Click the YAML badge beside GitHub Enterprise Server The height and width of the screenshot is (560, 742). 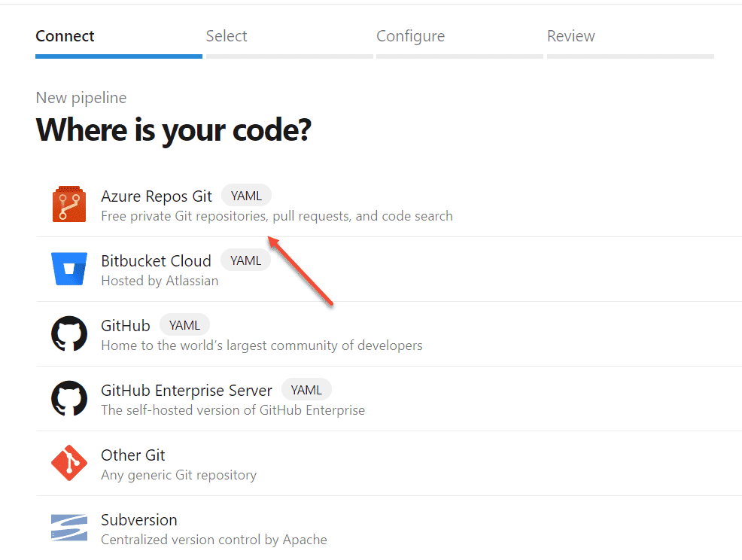306,390
